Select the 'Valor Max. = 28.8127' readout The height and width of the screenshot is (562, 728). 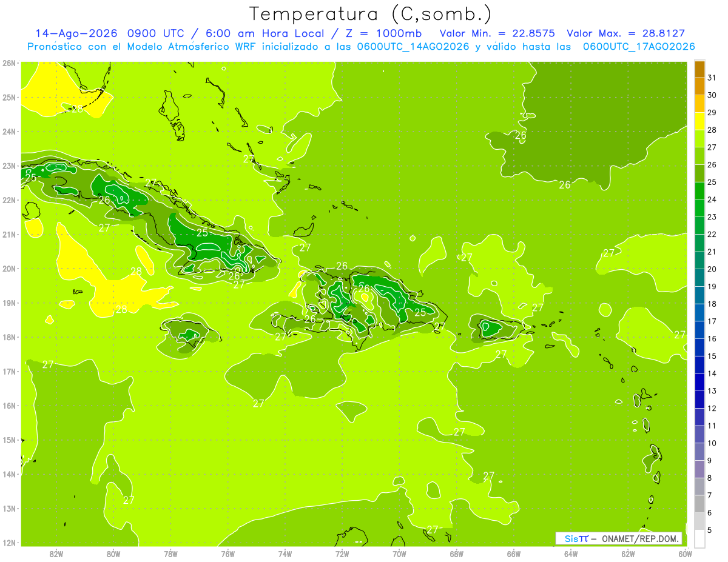tap(626, 33)
